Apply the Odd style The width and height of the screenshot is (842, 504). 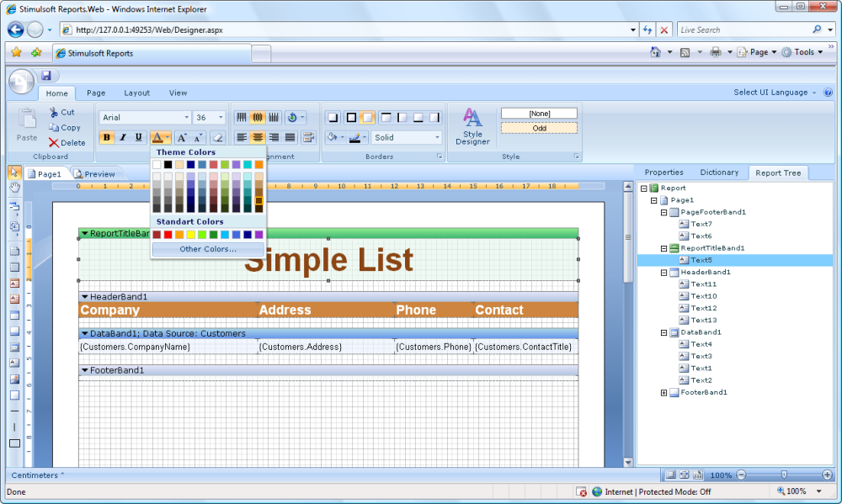(x=539, y=128)
